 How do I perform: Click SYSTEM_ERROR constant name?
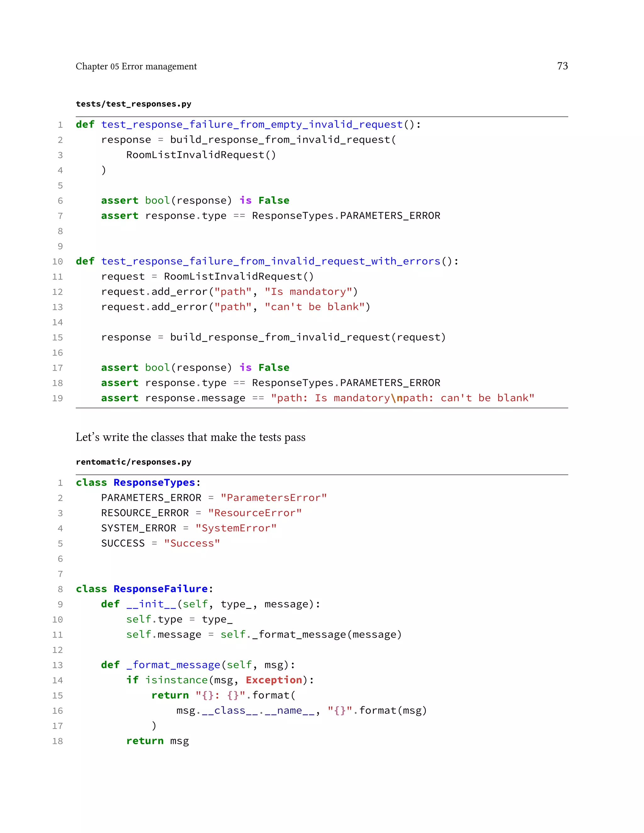pos(138,528)
